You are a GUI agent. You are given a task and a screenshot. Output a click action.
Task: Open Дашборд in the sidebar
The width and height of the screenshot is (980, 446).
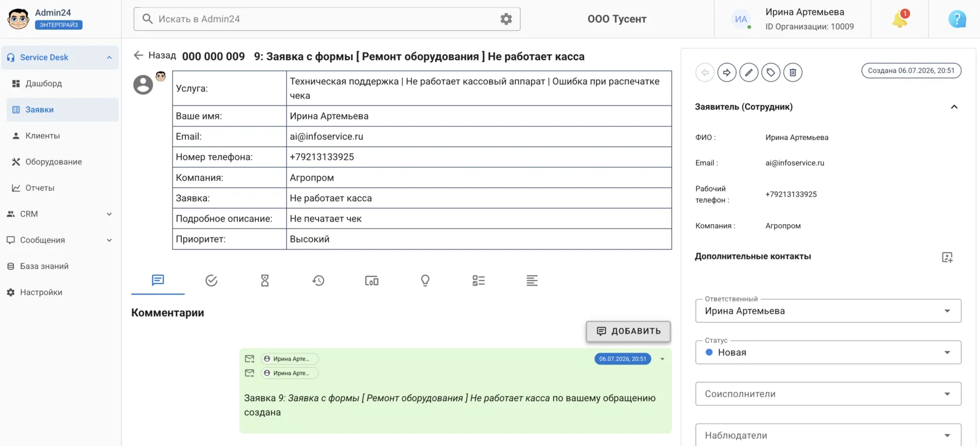coord(62,83)
